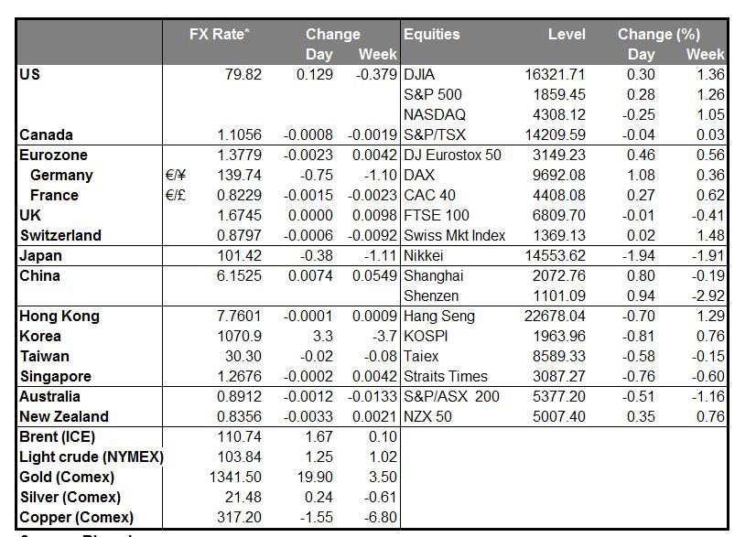The height and width of the screenshot is (537, 756).
Task: Click the Copper (Comex) row label
Action: [73, 518]
